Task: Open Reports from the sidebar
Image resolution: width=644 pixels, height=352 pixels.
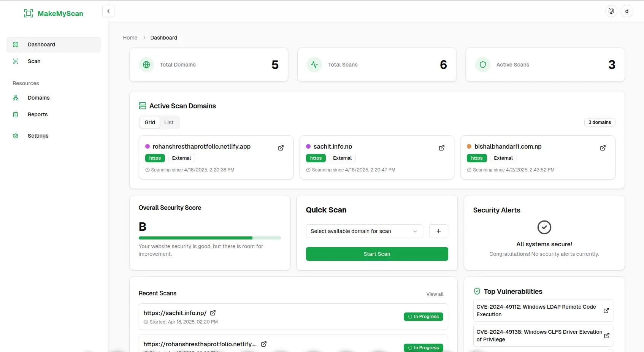Action: (x=38, y=114)
